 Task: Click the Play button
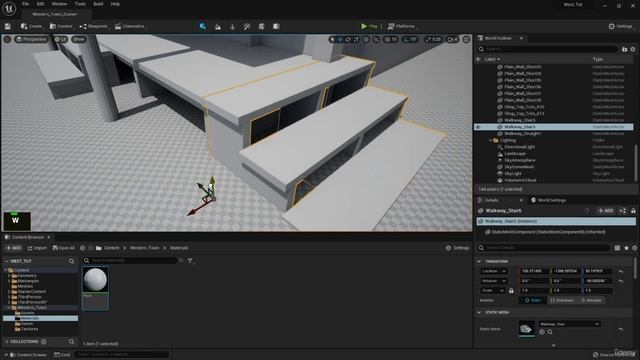pos(369,27)
